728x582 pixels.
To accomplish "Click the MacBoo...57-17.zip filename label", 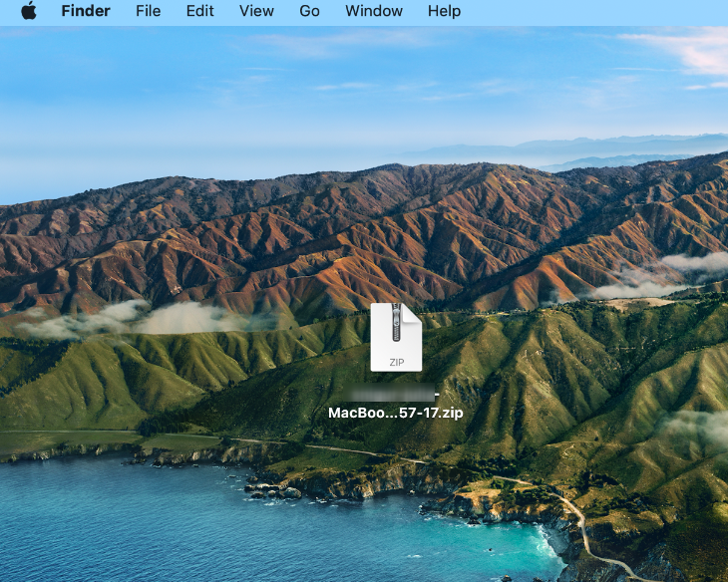I will coord(396,413).
